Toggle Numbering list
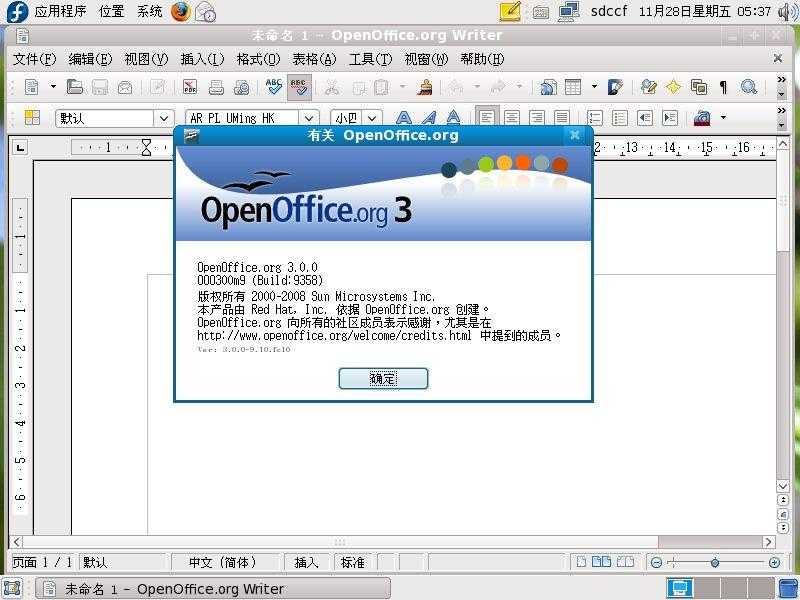This screenshot has height=600, width=800. click(x=595, y=118)
